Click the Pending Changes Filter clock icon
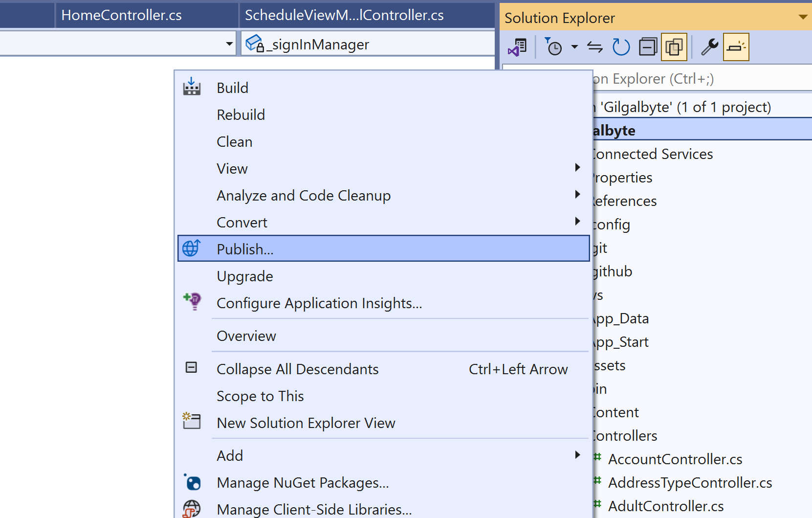 click(x=554, y=47)
